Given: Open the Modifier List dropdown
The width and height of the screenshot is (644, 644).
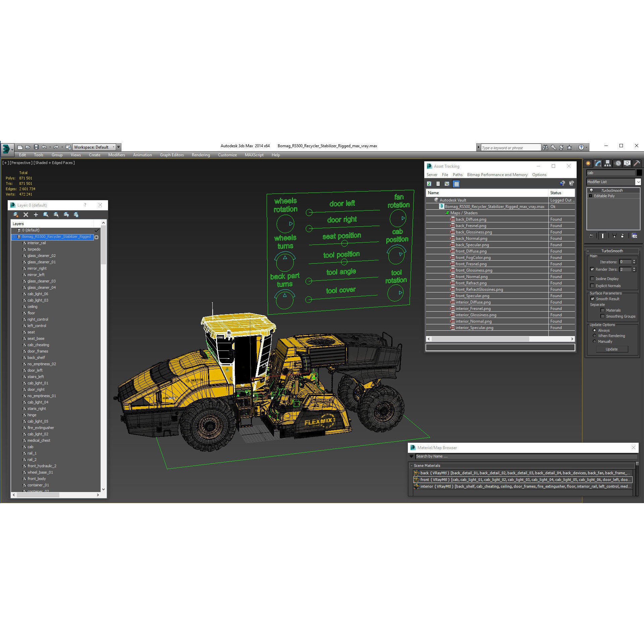Looking at the screenshot, I should point(638,182).
